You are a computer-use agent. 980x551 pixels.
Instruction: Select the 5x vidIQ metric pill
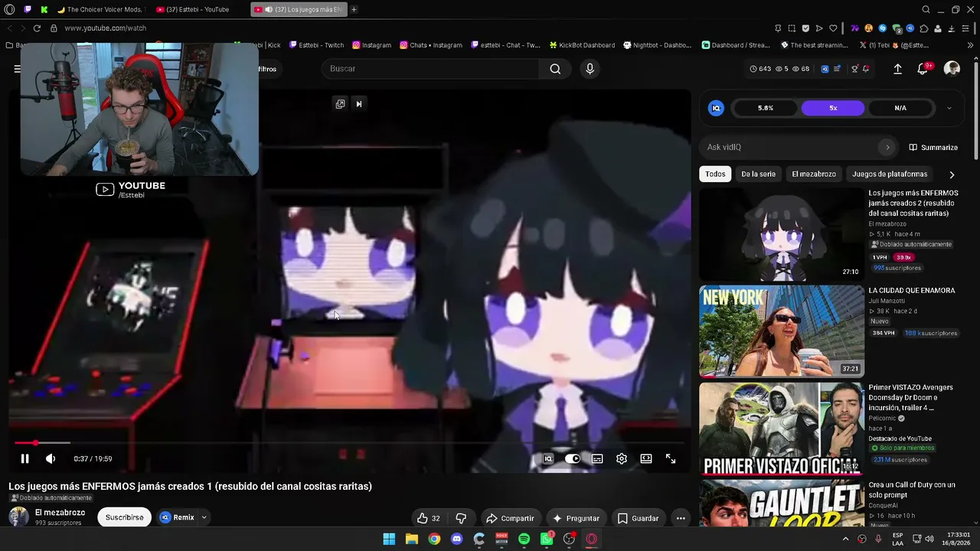click(x=833, y=108)
